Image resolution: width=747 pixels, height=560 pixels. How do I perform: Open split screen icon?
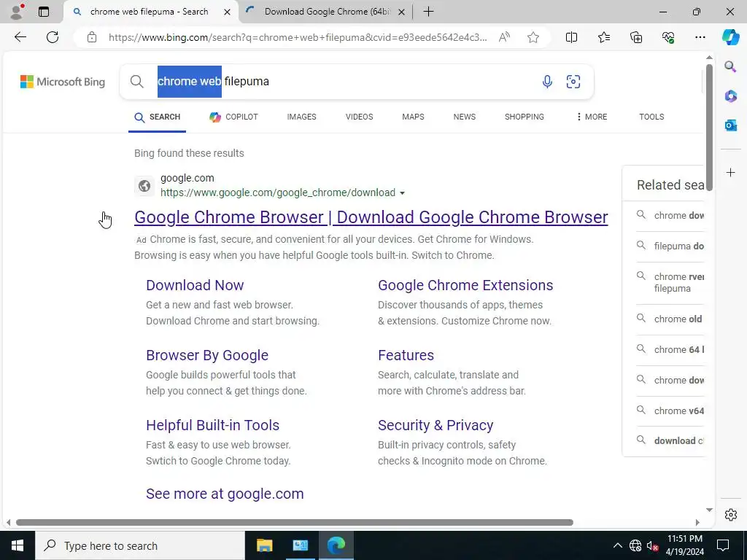(571, 37)
